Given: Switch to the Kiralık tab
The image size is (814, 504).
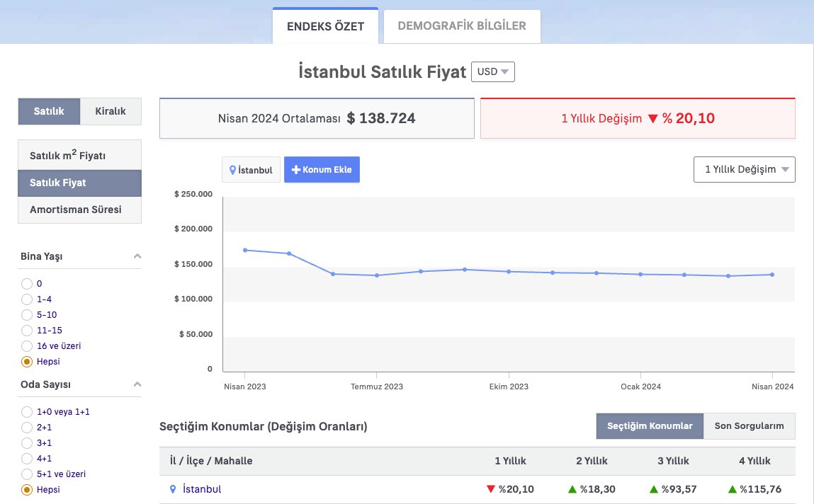Looking at the screenshot, I should coord(111,111).
